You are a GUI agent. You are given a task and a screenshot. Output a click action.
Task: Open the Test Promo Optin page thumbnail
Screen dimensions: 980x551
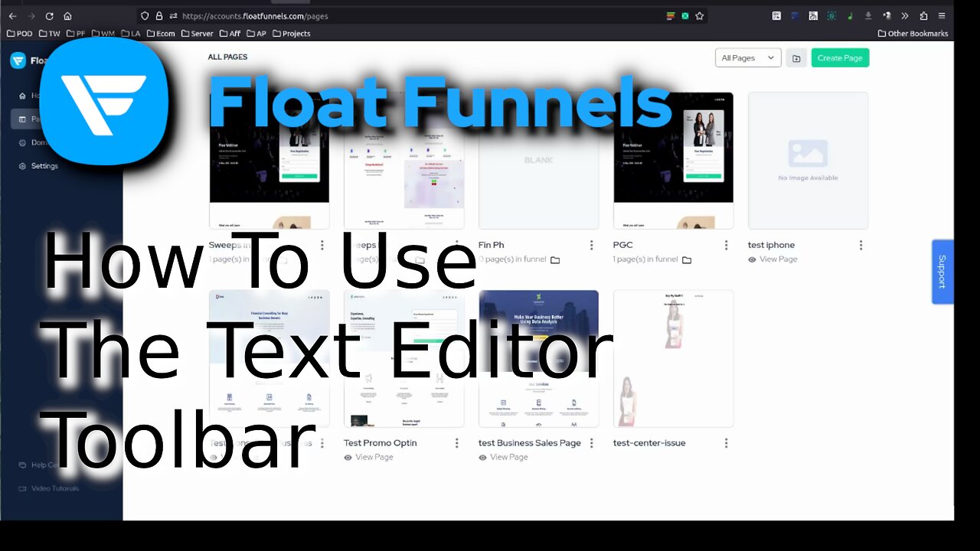tap(404, 358)
